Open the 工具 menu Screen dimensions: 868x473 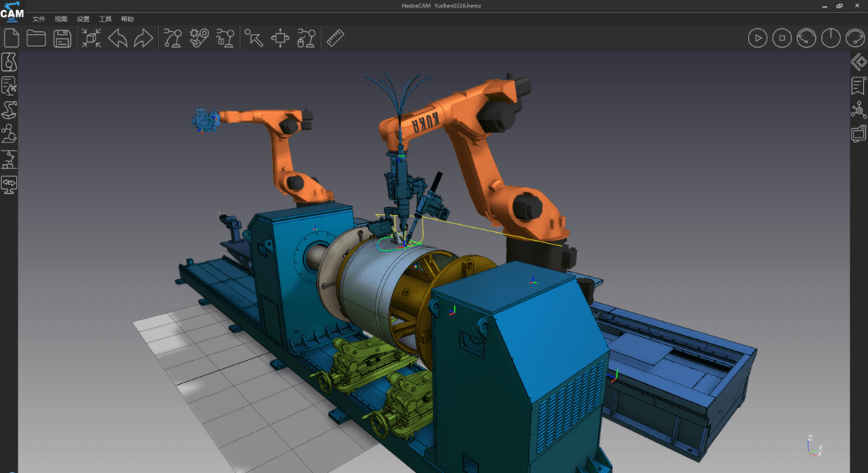tap(106, 19)
